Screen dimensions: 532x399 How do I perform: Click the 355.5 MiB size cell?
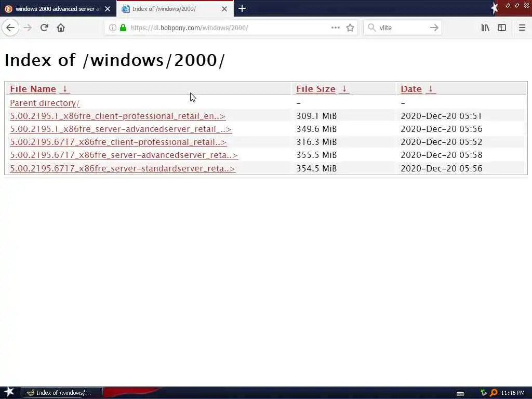click(x=316, y=155)
